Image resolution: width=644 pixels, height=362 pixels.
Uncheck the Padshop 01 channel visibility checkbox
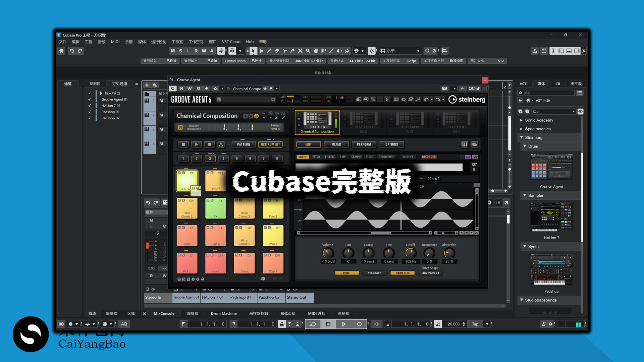90,112
